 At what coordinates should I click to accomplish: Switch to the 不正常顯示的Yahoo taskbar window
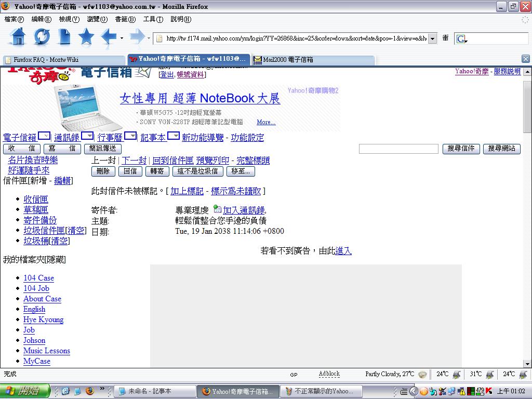point(321,391)
